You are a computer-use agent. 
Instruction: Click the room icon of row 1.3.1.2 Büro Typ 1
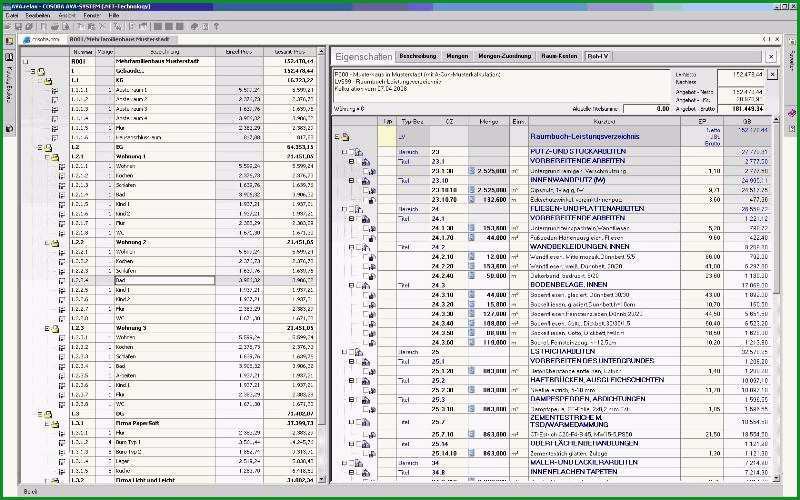[x=62, y=443]
